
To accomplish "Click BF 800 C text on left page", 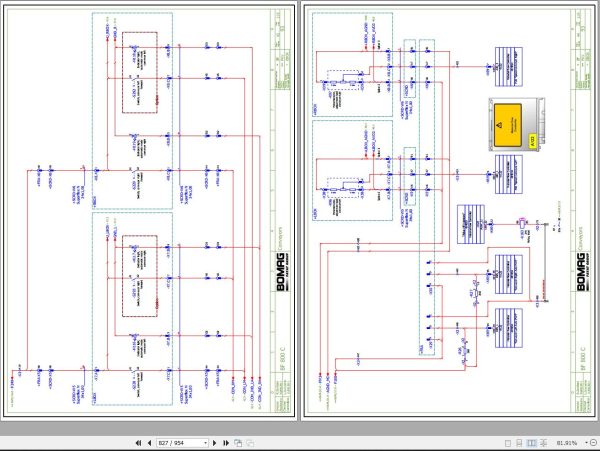I will (282, 358).
